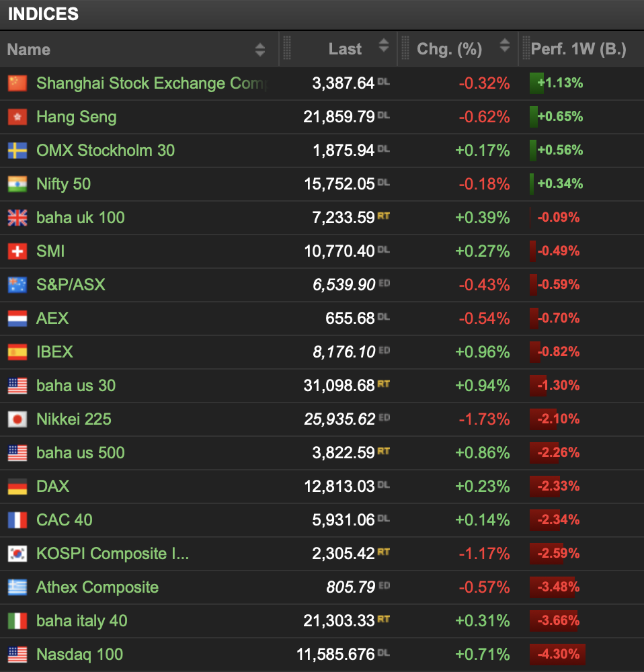This screenshot has height=672, width=644.
Task: Open the CAC 40 index
Action: 65,520
